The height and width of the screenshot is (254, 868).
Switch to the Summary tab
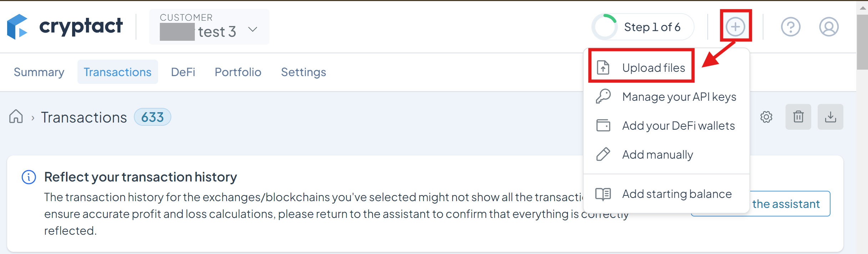coord(39,72)
